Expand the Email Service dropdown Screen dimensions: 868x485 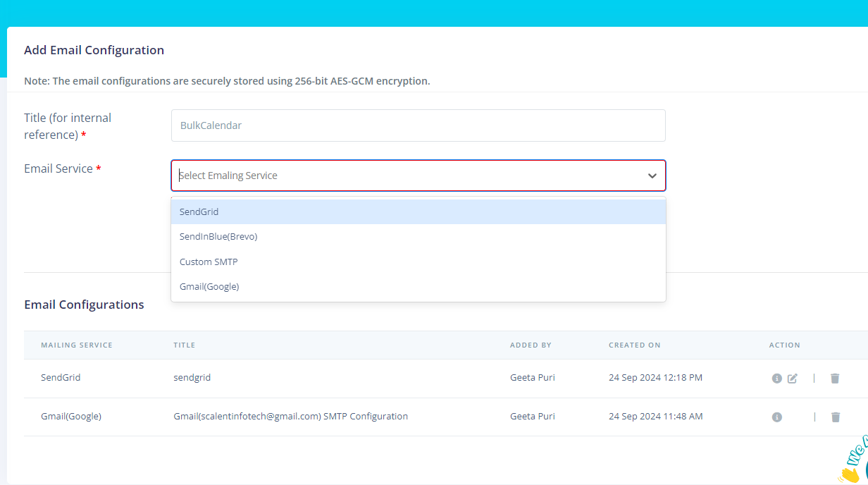click(418, 175)
